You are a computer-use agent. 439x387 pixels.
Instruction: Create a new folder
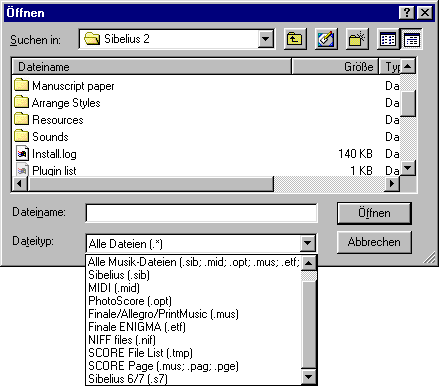click(357, 39)
